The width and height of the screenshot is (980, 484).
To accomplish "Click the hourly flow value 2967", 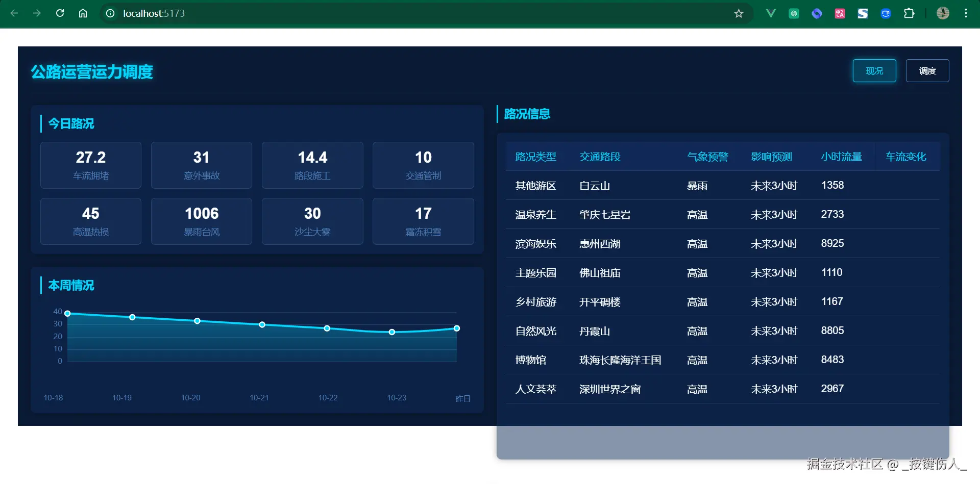I will (x=832, y=389).
